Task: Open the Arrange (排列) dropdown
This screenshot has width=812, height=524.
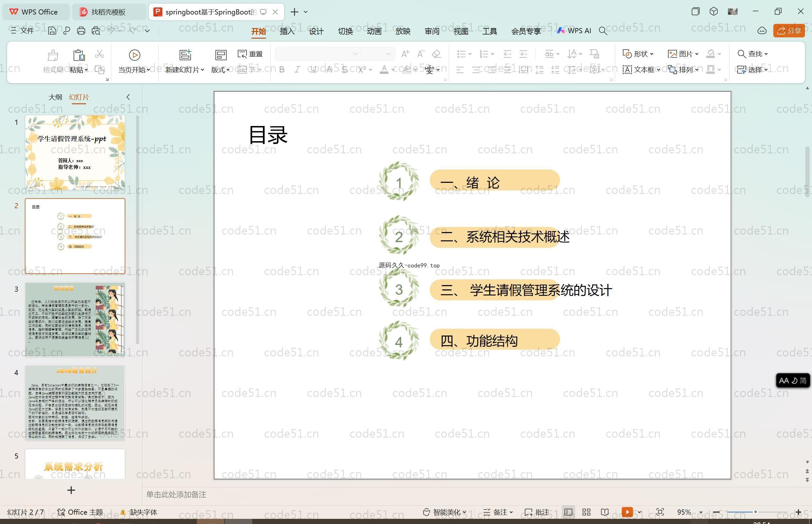Action: point(683,70)
